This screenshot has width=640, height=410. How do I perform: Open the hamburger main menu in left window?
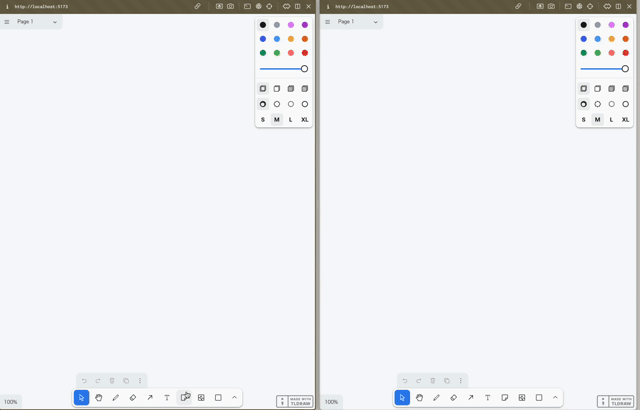point(7,21)
